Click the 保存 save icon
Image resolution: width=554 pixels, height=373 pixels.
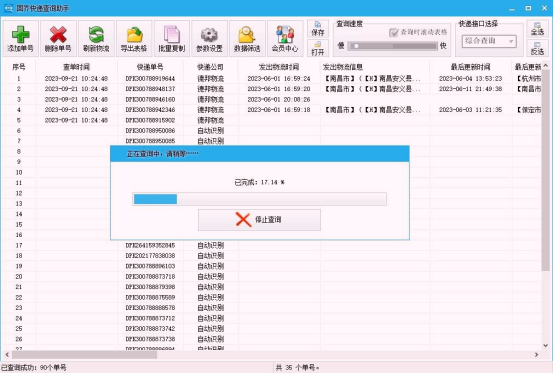318,29
